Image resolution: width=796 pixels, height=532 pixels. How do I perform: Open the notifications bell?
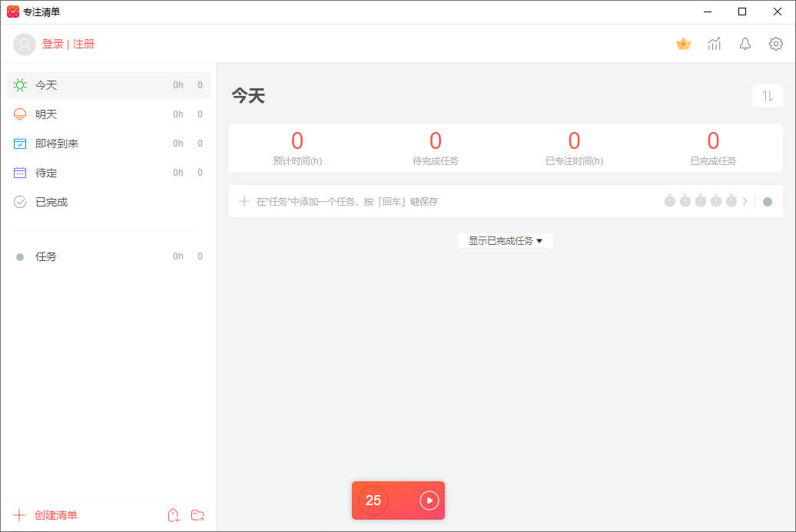click(745, 44)
